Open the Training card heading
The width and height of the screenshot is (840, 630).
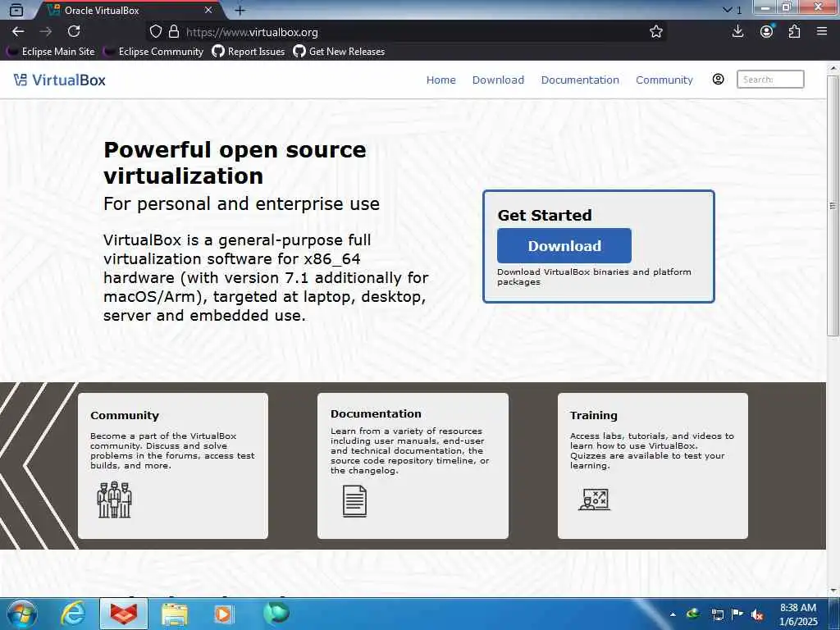tap(594, 415)
